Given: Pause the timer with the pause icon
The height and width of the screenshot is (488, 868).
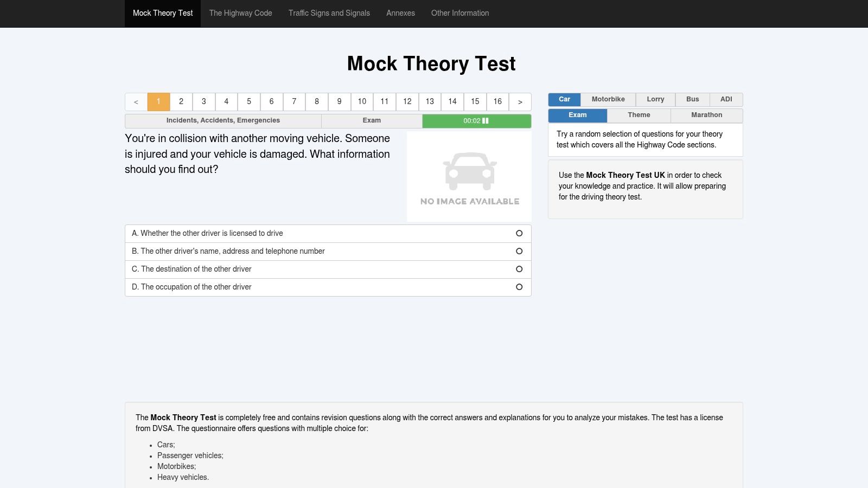Looking at the screenshot, I should point(486,121).
